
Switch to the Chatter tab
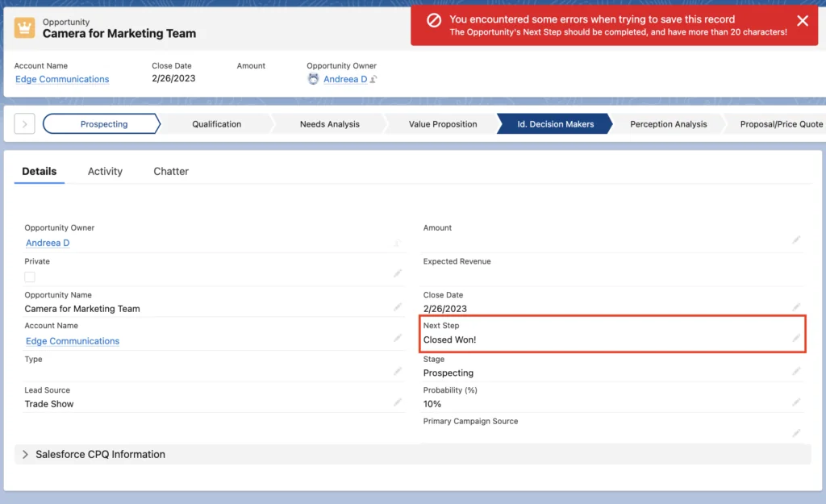pos(171,171)
